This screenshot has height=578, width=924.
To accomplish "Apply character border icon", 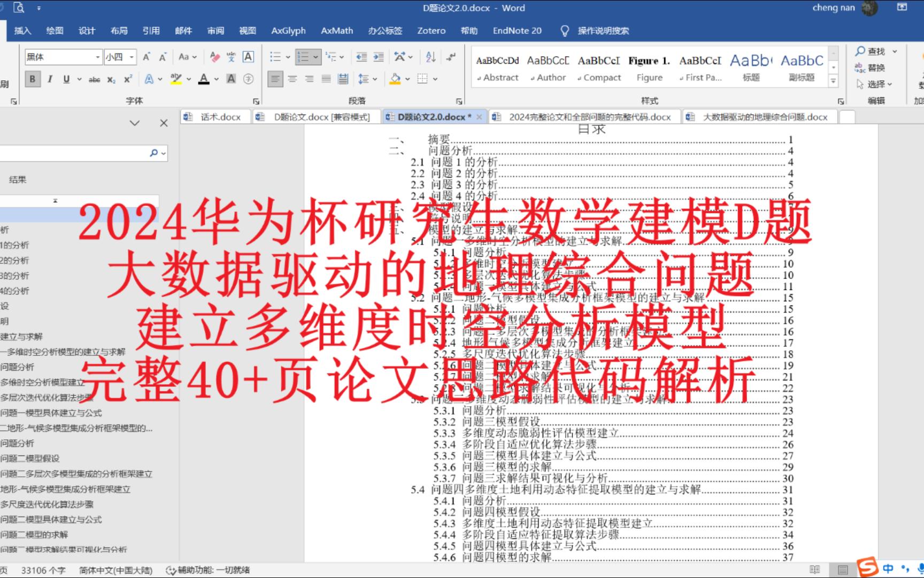I will click(x=248, y=57).
